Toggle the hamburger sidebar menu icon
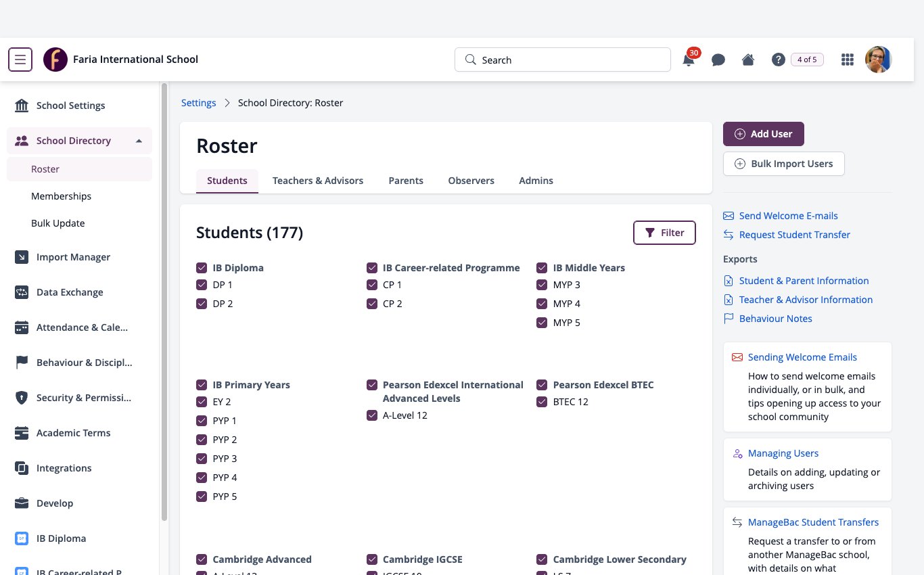Image resolution: width=924 pixels, height=575 pixels. 20,60
